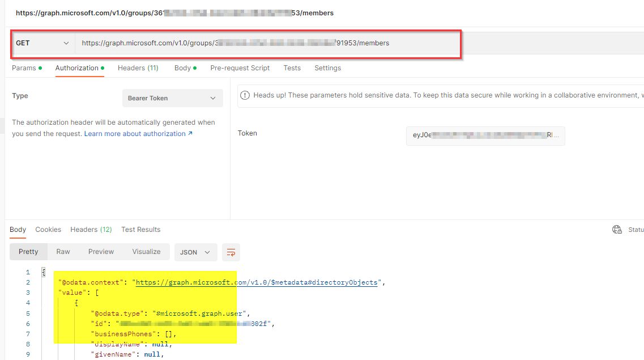Click line number 6 in the gutter
Screen dimensions: 644x360
click(28, 324)
